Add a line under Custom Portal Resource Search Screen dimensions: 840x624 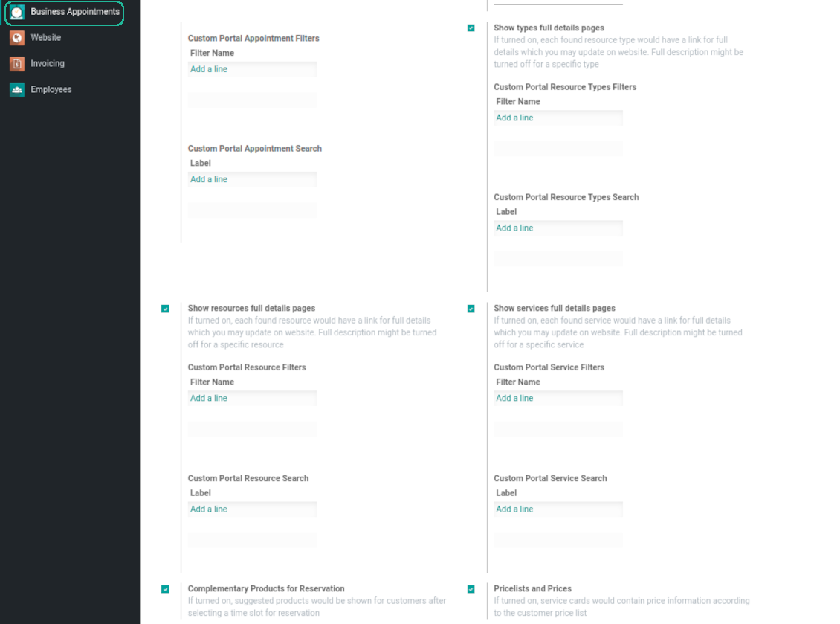209,509
